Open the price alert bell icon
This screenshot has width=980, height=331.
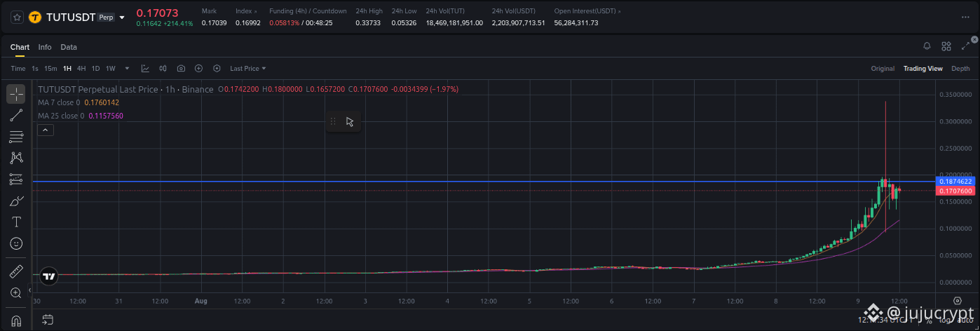coord(927,46)
